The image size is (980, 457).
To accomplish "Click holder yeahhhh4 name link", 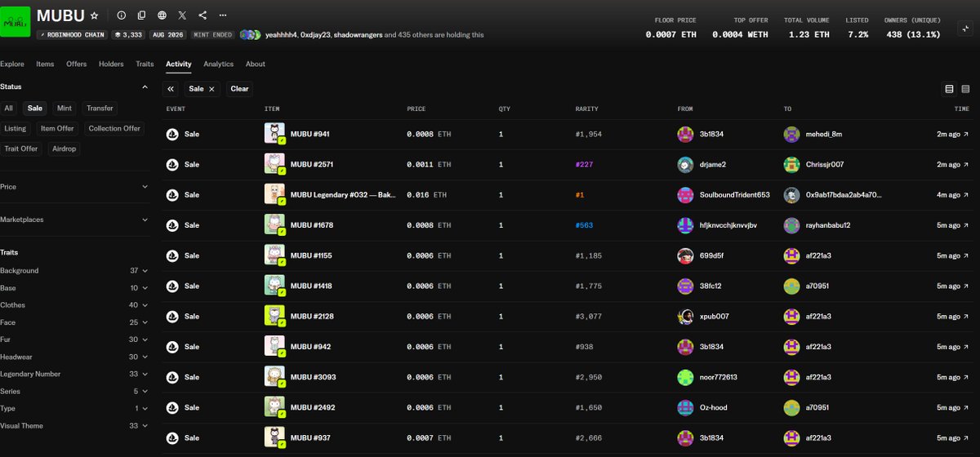I will 281,35.
